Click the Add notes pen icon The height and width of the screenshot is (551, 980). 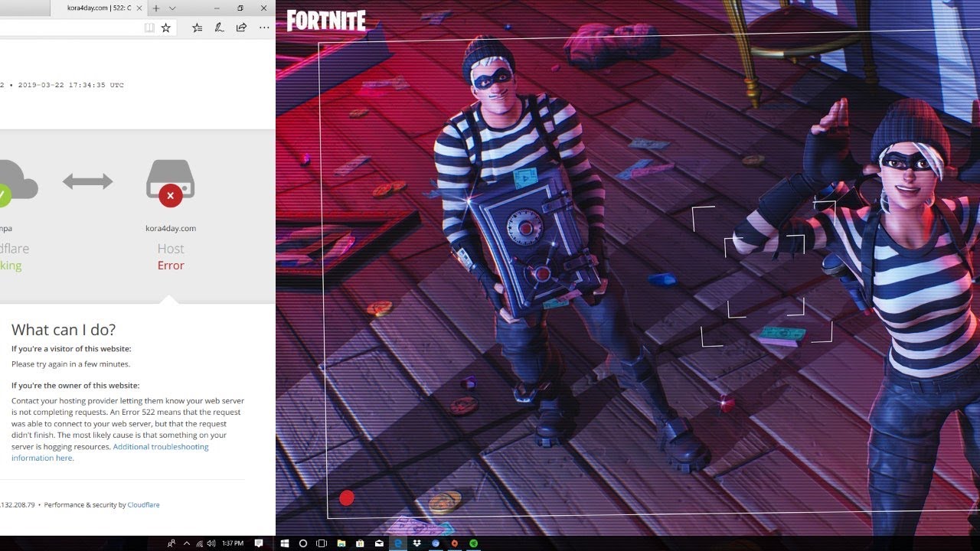click(219, 28)
